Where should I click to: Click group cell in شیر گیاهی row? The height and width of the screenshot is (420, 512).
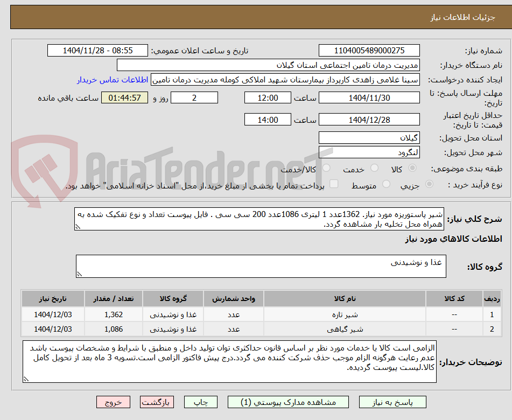tap(173, 329)
